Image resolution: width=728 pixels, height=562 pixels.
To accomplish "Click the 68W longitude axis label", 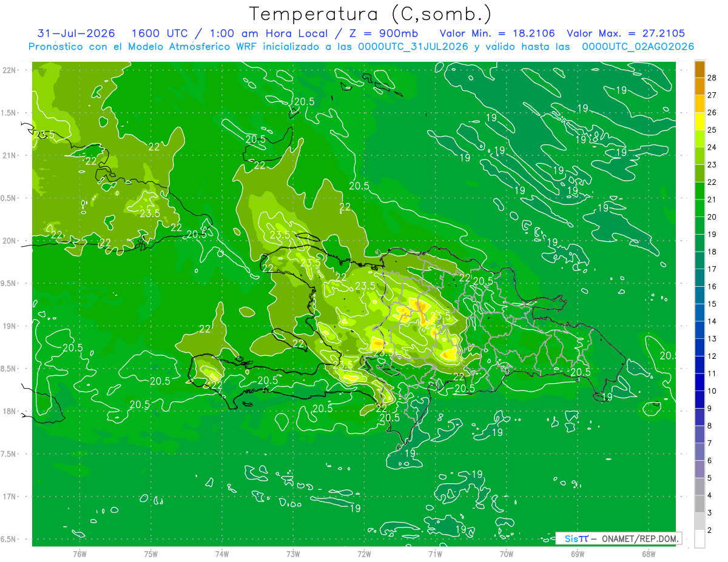I will click(648, 554).
